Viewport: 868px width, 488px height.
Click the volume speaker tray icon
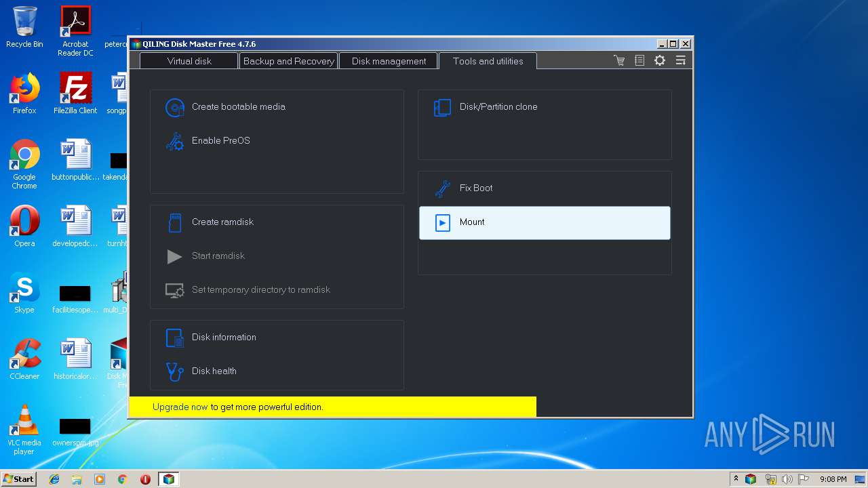(x=787, y=479)
